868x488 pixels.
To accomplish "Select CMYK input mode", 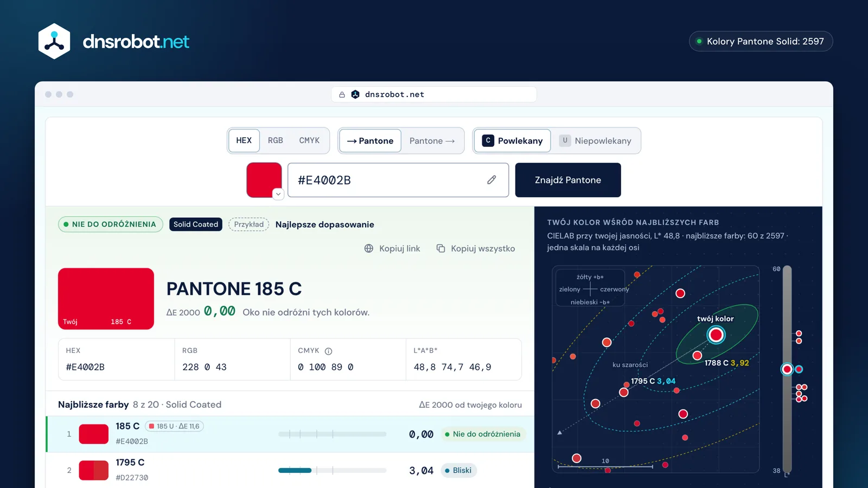I will tap(309, 140).
